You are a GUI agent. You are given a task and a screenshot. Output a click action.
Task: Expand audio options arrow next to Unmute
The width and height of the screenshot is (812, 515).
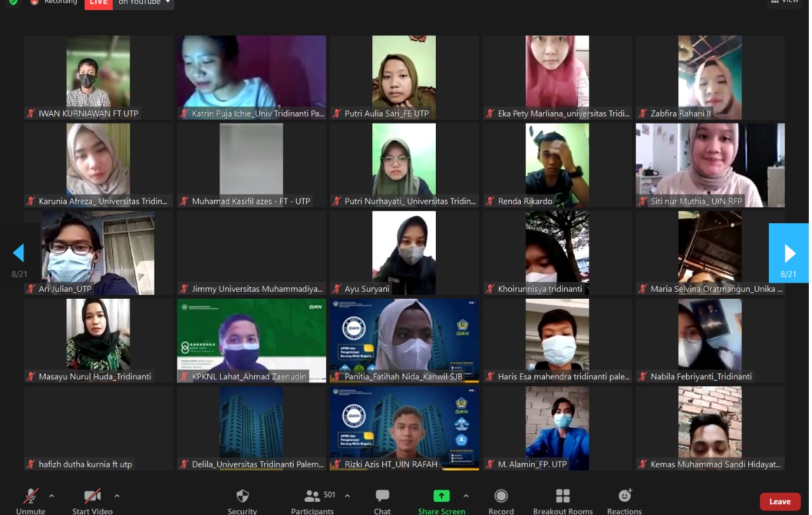pos(51,496)
